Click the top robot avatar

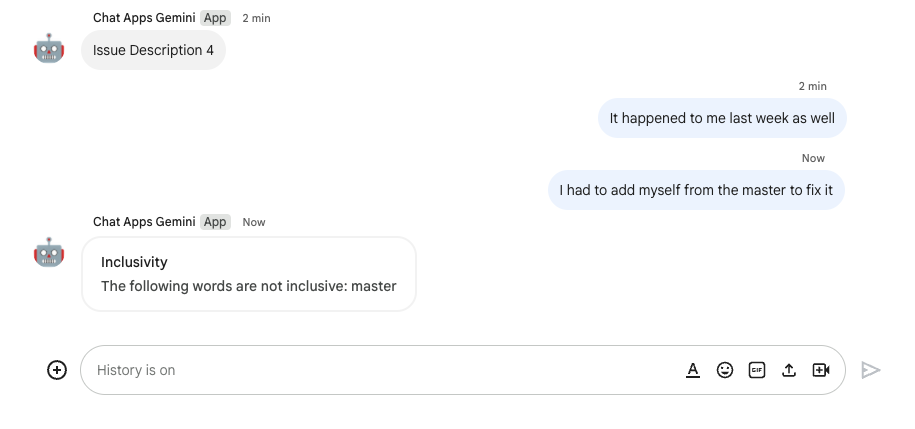[x=49, y=48]
